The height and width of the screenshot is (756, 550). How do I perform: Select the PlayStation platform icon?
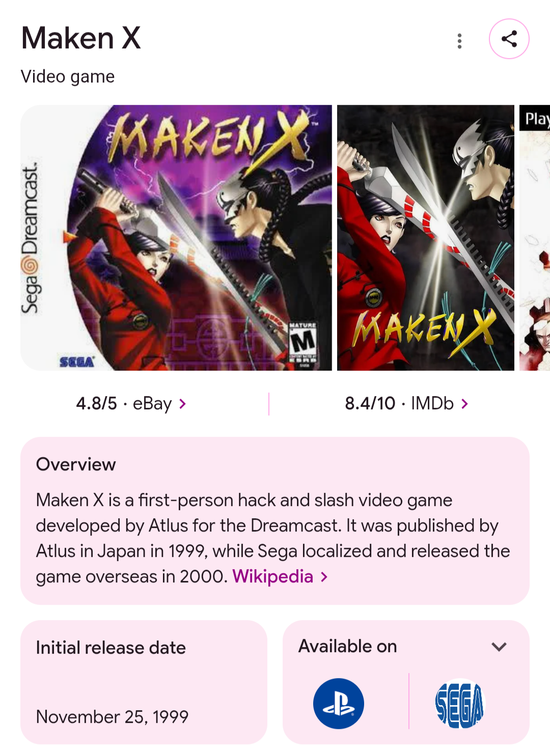(339, 703)
